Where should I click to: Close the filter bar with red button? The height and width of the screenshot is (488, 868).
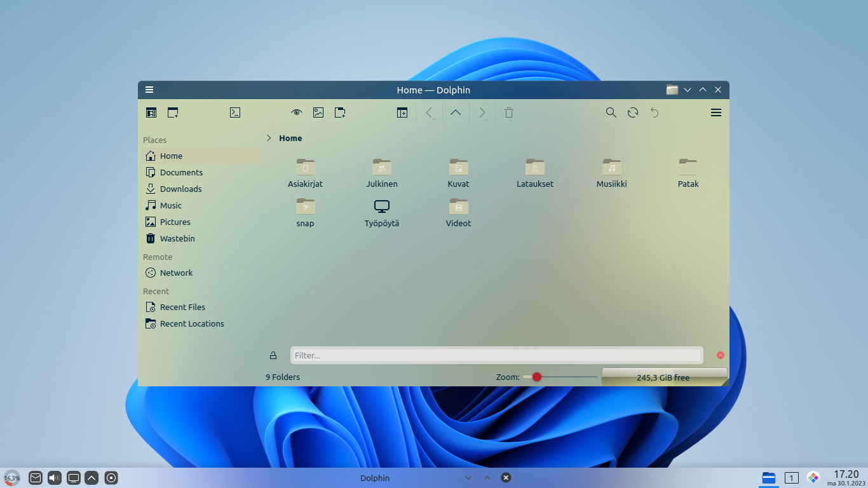tap(721, 355)
